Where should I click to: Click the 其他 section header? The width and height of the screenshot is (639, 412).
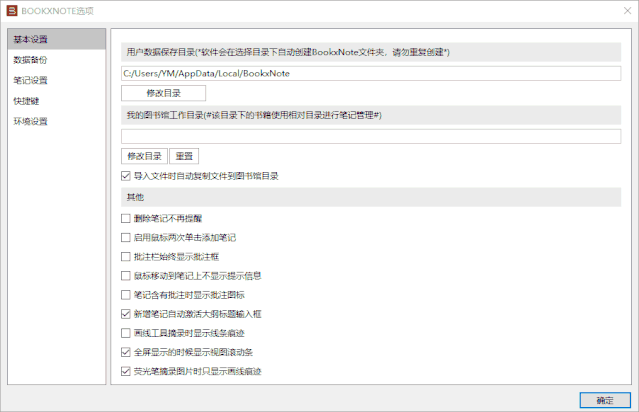[x=371, y=197]
